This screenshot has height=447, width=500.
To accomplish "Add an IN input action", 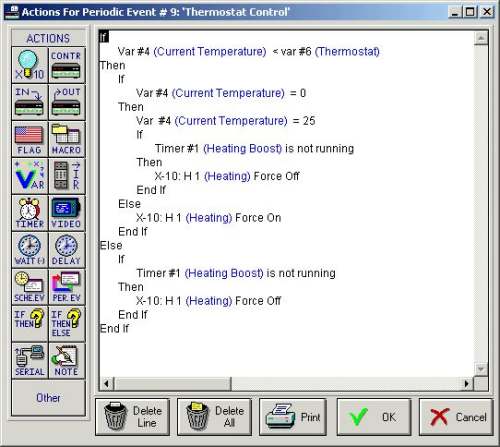I will pos(30,102).
